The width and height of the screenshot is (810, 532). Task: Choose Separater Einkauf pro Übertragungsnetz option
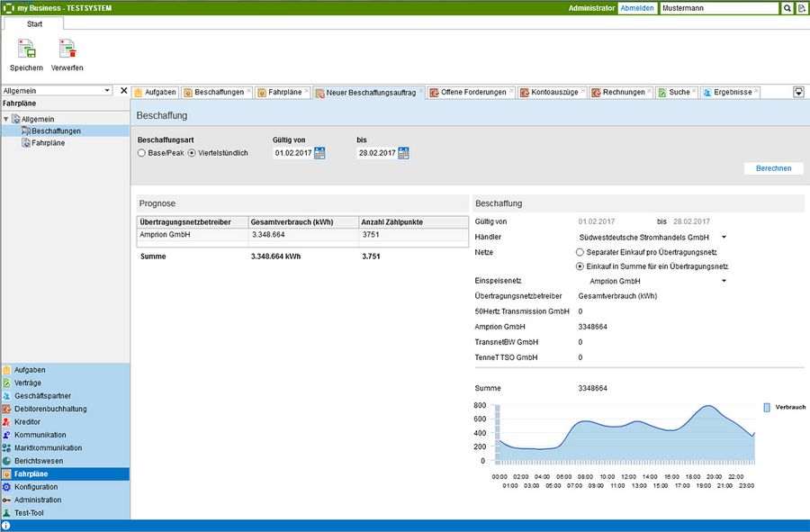click(580, 252)
